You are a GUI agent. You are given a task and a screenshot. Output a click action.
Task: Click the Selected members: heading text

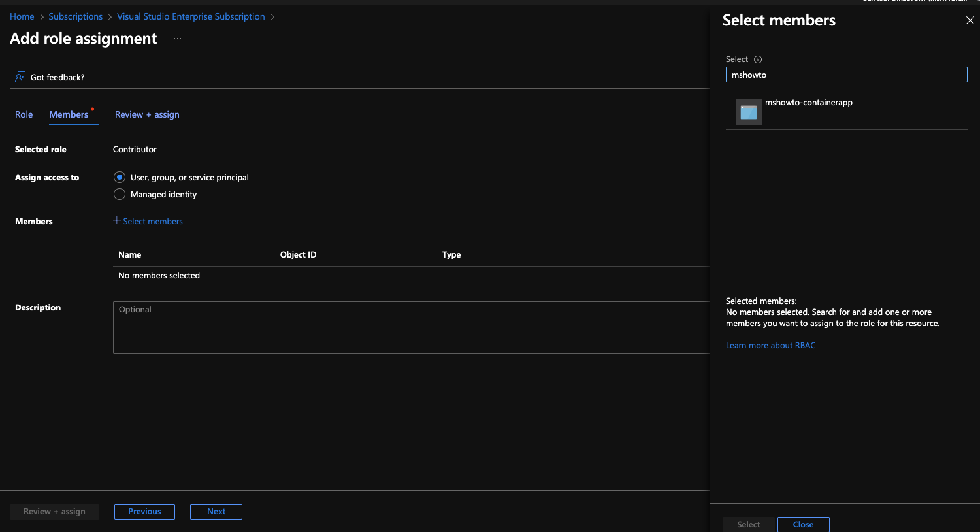761,301
